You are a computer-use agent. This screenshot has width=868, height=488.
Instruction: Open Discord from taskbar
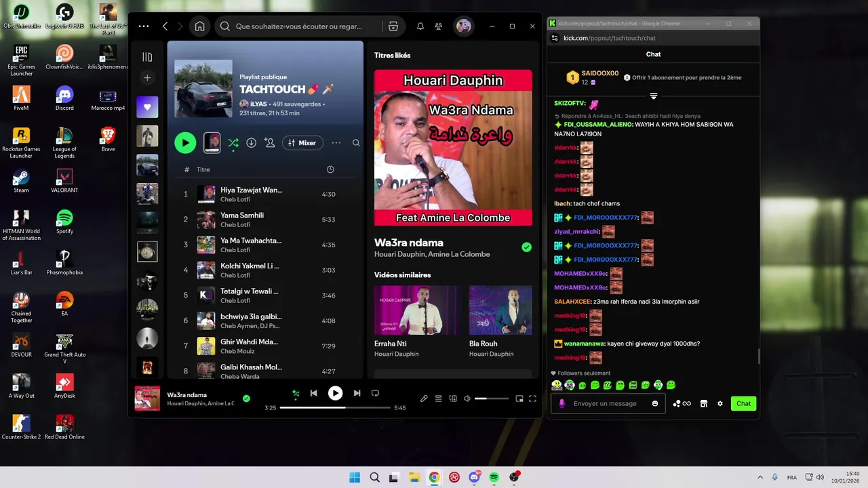(x=475, y=477)
